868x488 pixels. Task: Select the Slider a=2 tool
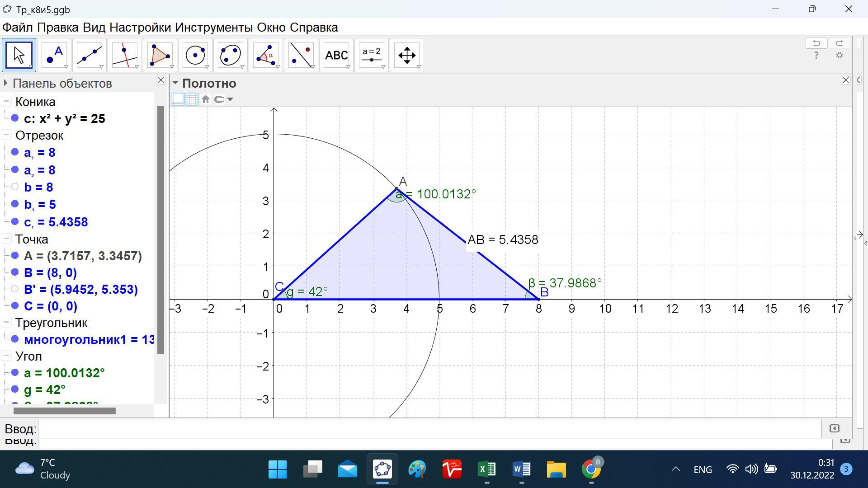(x=372, y=55)
